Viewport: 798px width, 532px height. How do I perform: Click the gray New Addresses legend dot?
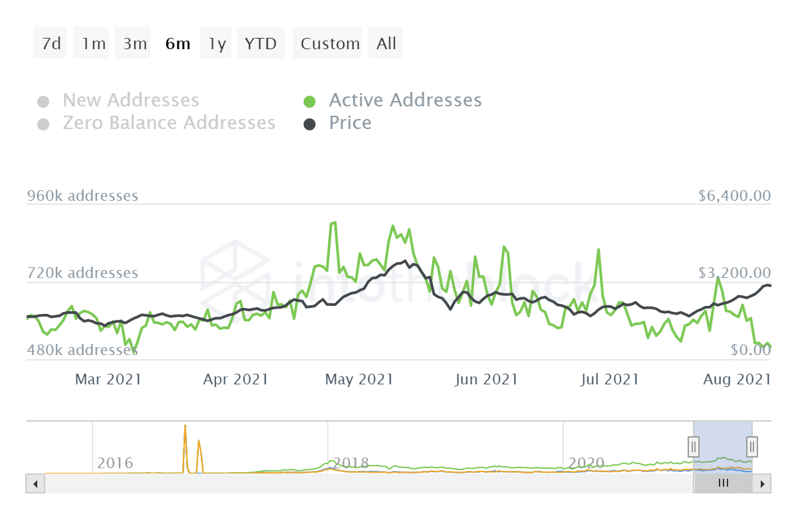44,100
